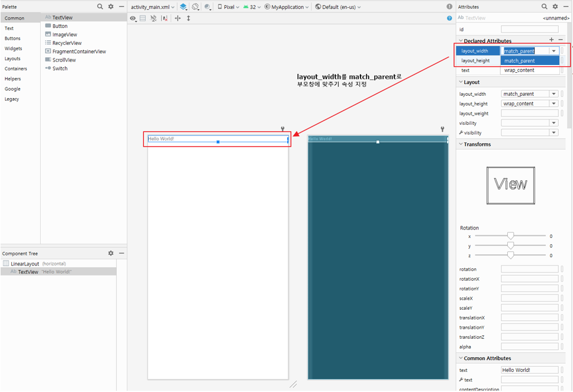
Task: Add a declared attribute with plus icon
Action: [x=552, y=40]
